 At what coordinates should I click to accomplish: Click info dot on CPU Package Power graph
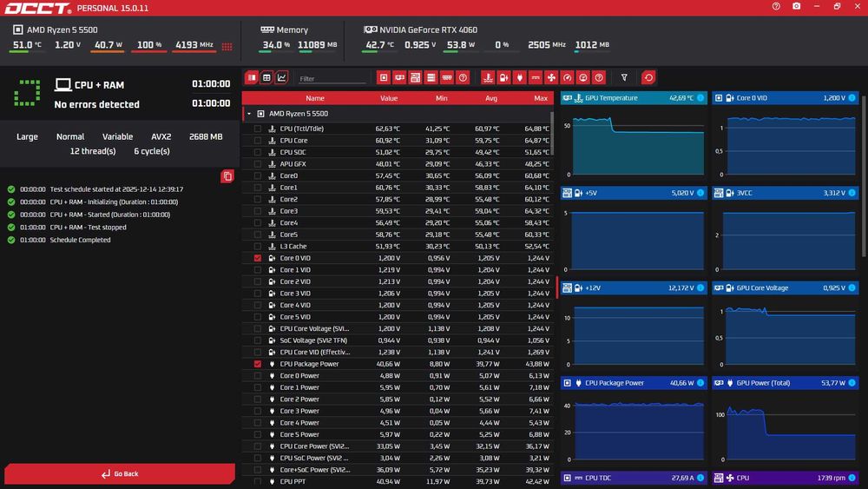click(x=700, y=383)
